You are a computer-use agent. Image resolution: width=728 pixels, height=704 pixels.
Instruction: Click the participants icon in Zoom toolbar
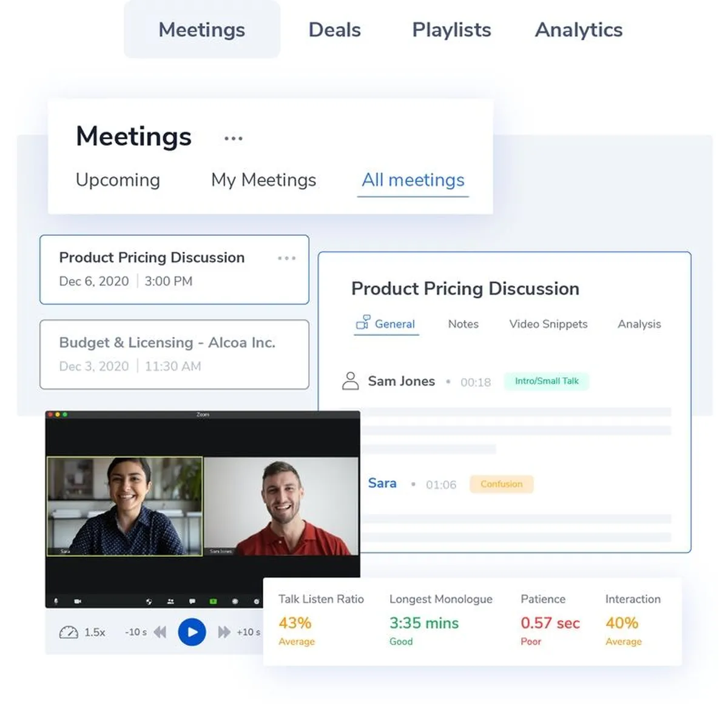(x=170, y=601)
